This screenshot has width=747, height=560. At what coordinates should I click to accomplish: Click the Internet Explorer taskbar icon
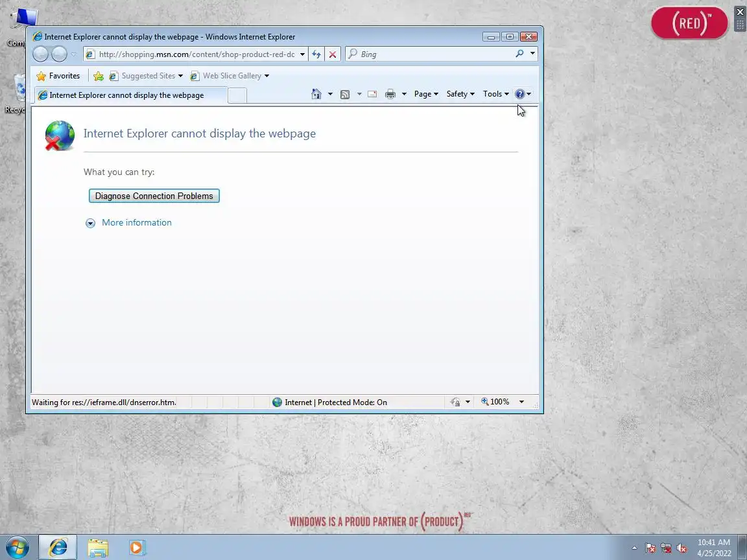(x=58, y=547)
